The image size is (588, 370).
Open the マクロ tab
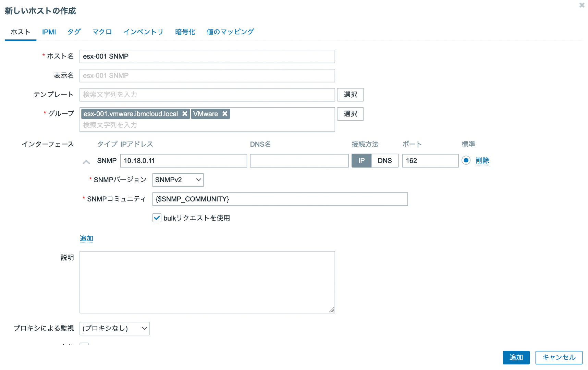(102, 32)
